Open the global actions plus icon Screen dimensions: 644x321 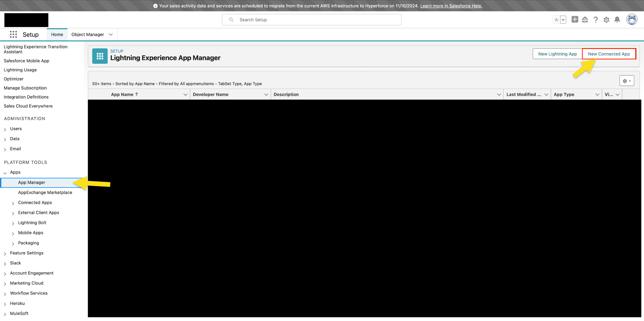tap(575, 19)
